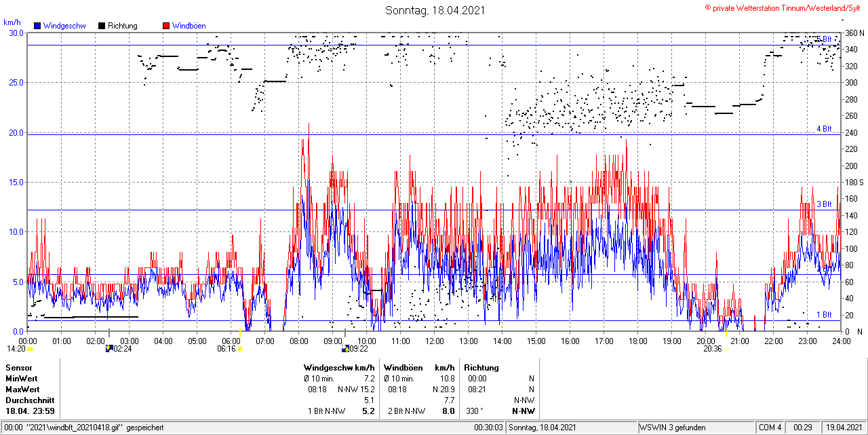Click the 20.0 value on left axis
The height and width of the screenshot is (435, 868).
point(16,132)
